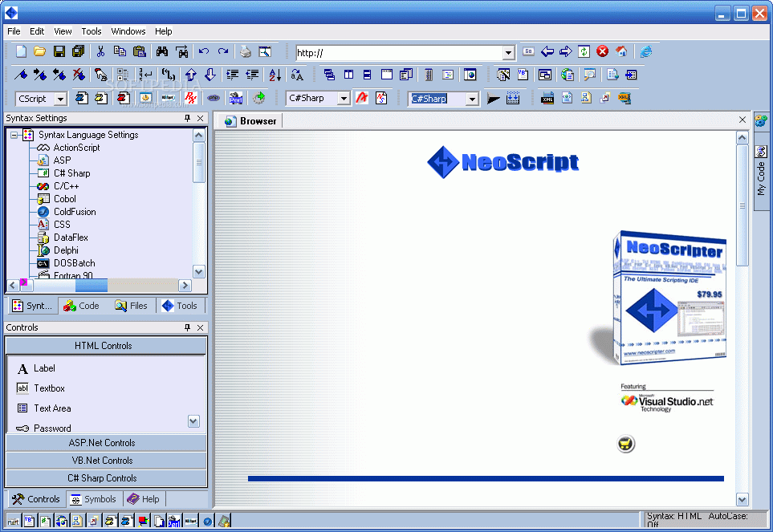
Task: Switch to the Symbols tab
Action: 94,499
